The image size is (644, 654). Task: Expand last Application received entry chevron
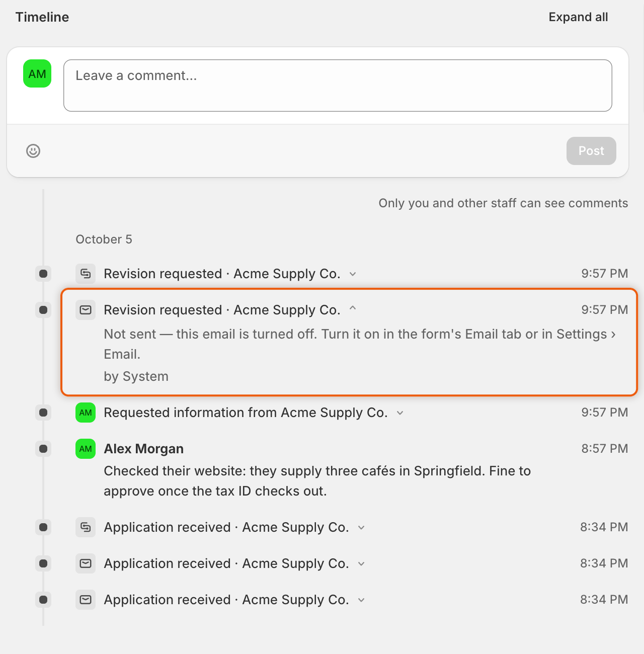[361, 600]
